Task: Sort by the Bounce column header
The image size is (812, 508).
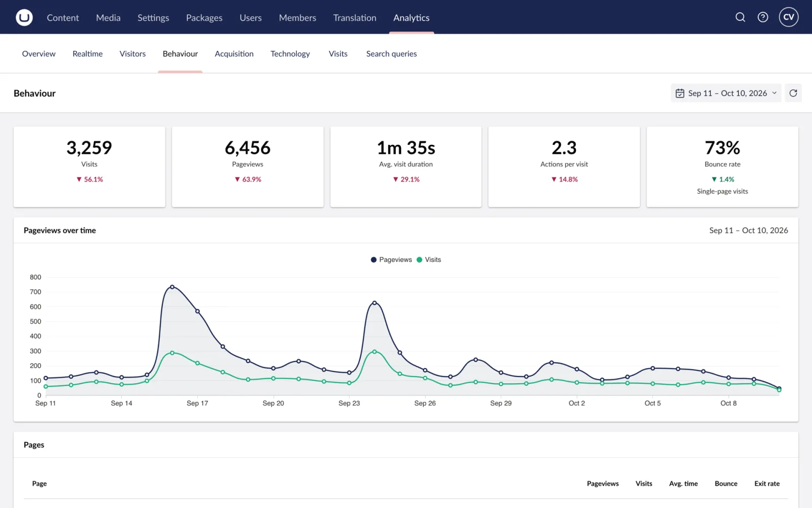Action: (x=726, y=484)
